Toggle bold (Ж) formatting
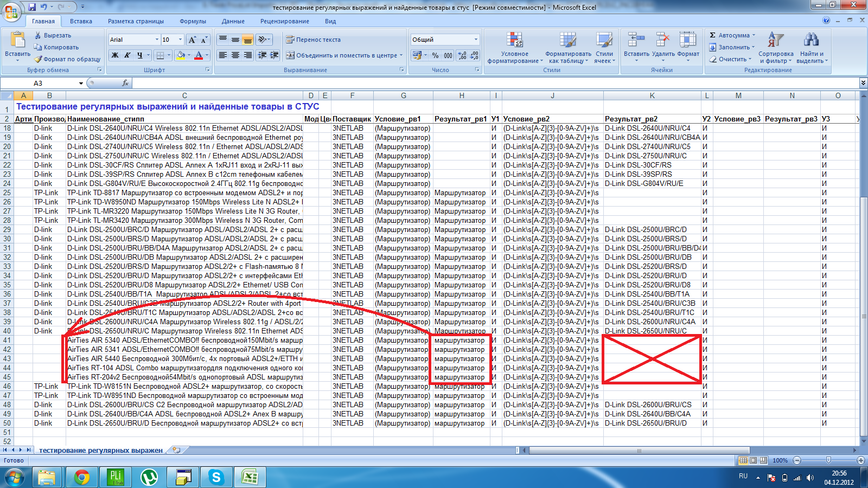The width and height of the screenshot is (868, 488). click(x=115, y=55)
